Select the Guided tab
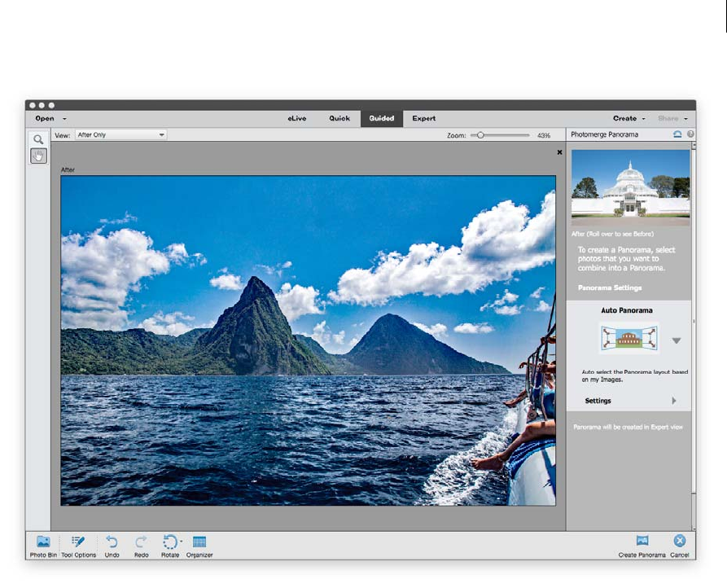 click(382, 119)
